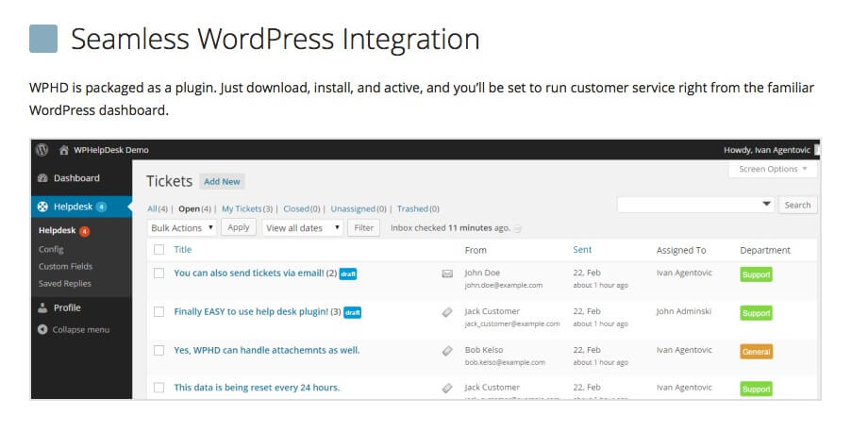Toggle the select-all checkbox in Title header
This screenshot has width=868, height=431.
tap(159, 250)
